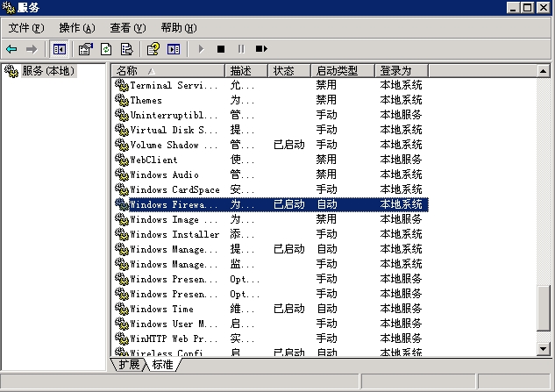Image resolution: width=555 pixels, height=392 pixels.
Task: Click the Themes service name
Action: click(x=146, y=100)
